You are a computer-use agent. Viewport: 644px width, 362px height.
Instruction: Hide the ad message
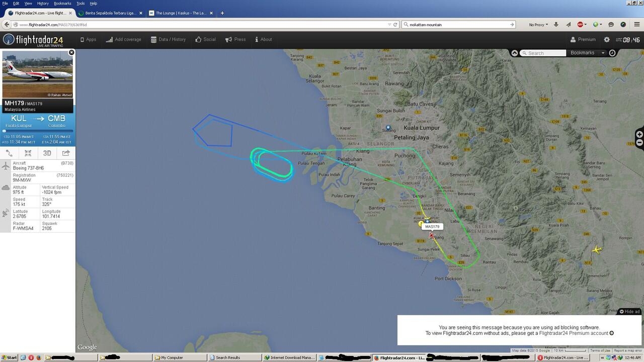click(629, 312)
